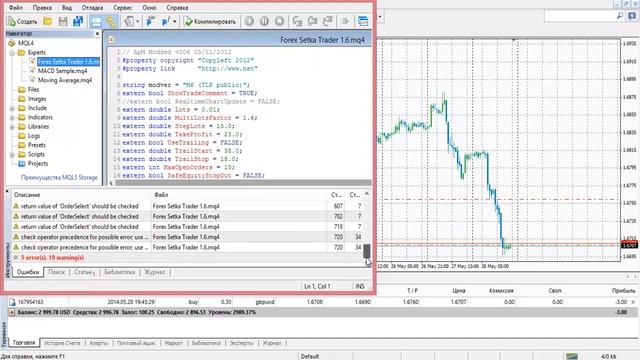Switch to the Поиск toolbox tab
This screenshot has width=640, height=360.
tap(57, 272)
